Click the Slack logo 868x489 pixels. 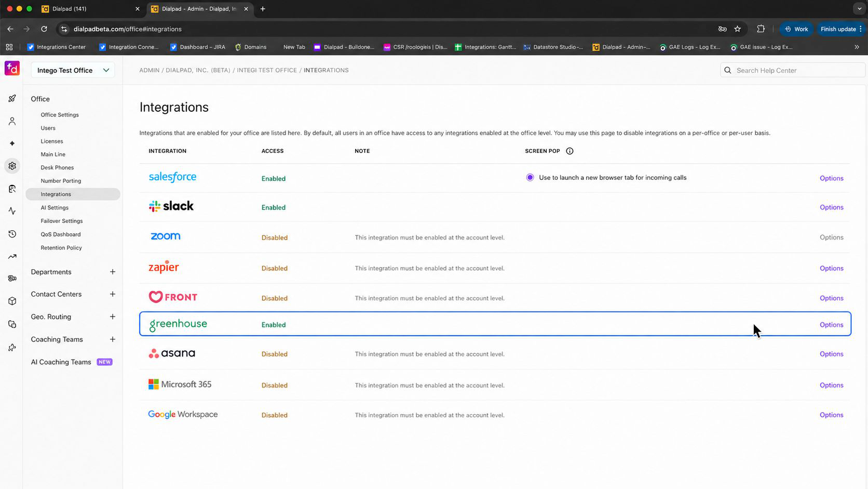(x=171, y=206)
